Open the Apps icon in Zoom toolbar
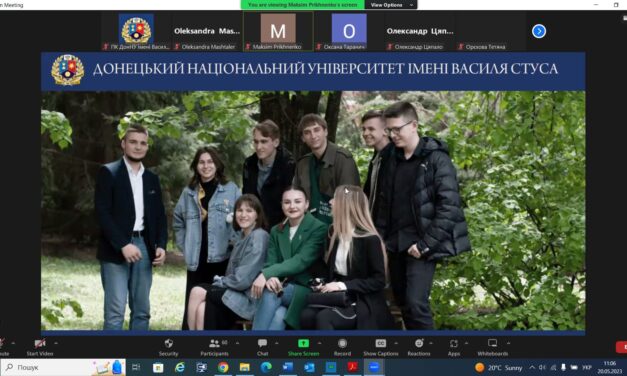 tap(453, 344)
